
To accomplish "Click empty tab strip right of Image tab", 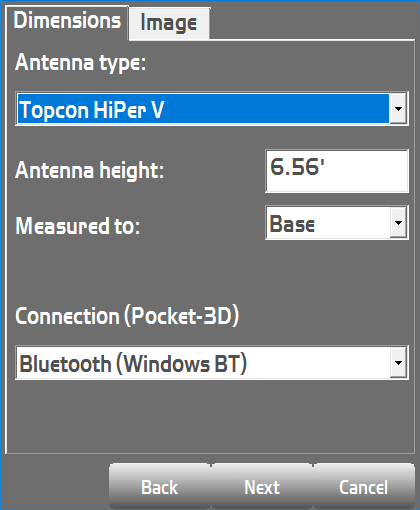I will tap(313, 22).
